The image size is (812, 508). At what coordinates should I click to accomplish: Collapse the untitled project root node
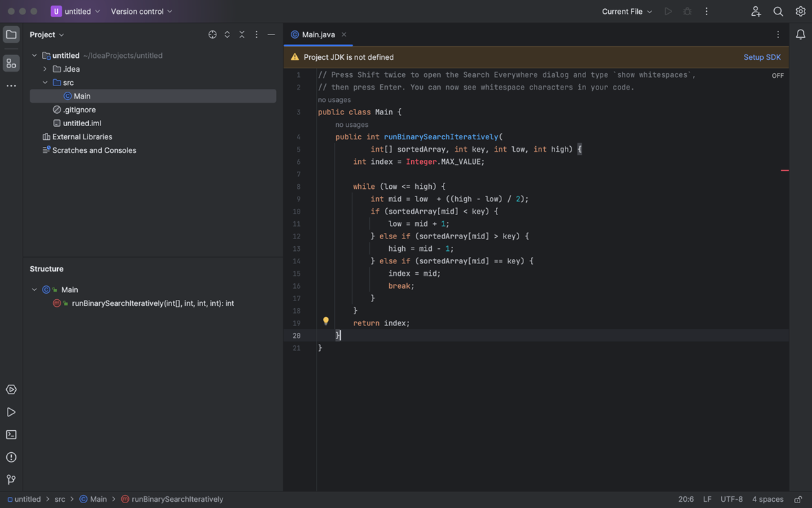click(x=34, y=55)
